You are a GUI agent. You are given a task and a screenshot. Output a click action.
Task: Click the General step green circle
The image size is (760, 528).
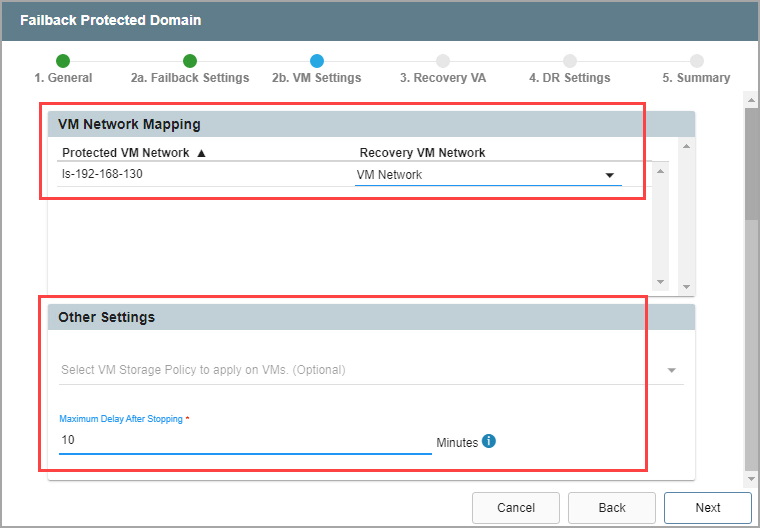pyautogui.click(x=63, y=61)
